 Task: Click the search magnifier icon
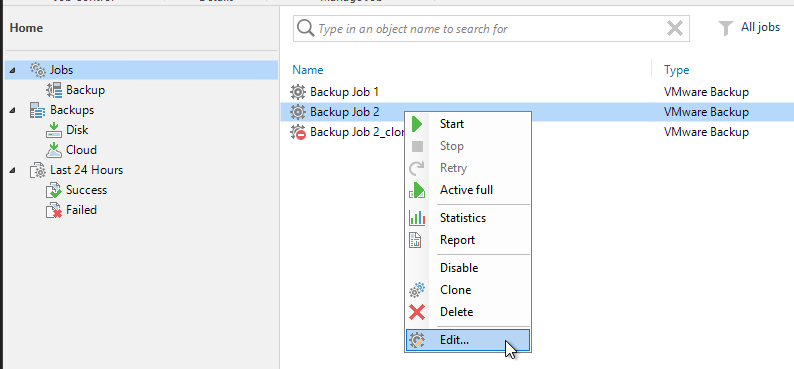tap(305, 29)
